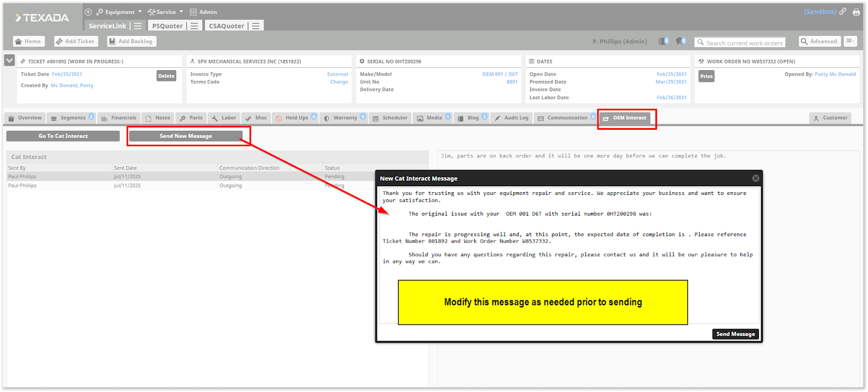Viewport: 868px width, 392px height.
Task: Switch to the CSAQuoter application tab
Action: pos(227,26)
